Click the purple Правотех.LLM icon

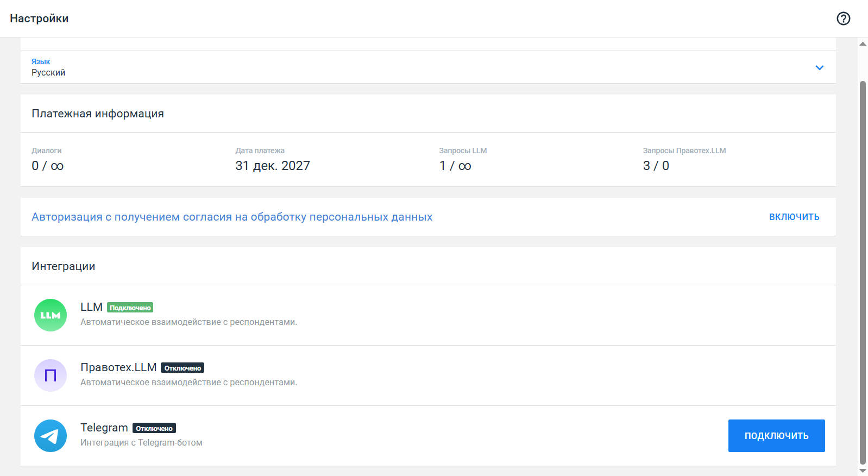click(51, 375)
